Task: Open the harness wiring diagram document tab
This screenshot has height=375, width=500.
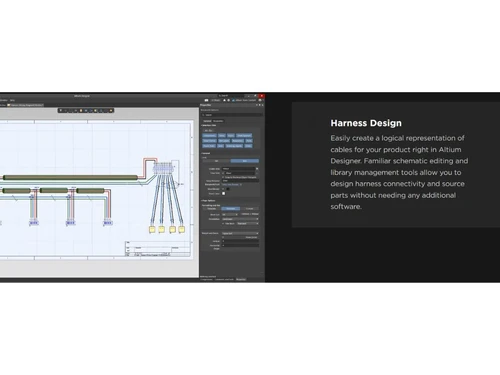Action: tap(25, 105)
